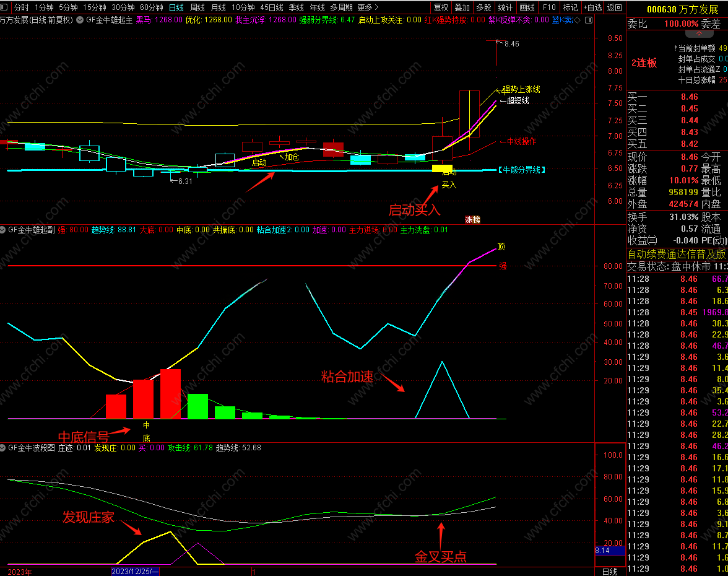The width and height of the screenshot is (728, 576).
Task: Click the 买一 bid price 8.46
Action: 690,97
